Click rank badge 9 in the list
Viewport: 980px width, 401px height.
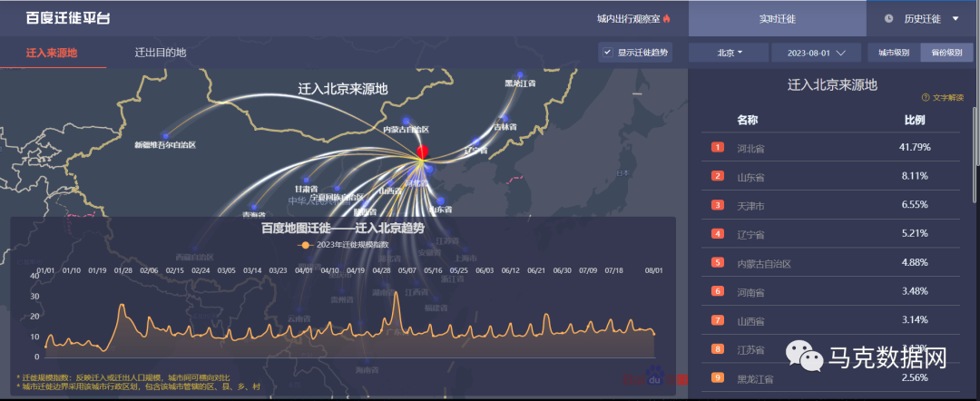click(718, 377)
